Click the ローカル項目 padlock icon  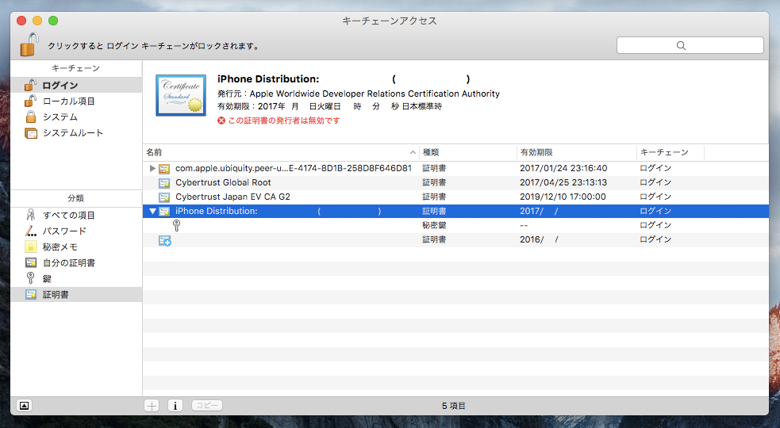tap(30, 101)
